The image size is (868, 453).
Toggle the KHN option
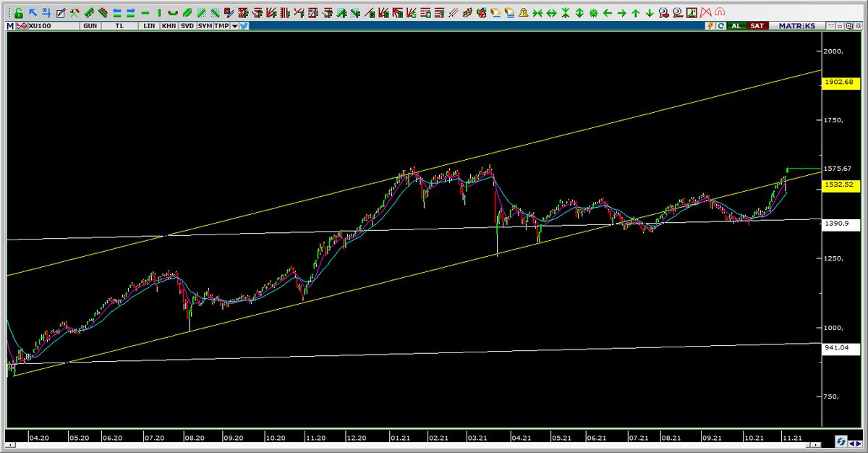[x=169, y=26]
